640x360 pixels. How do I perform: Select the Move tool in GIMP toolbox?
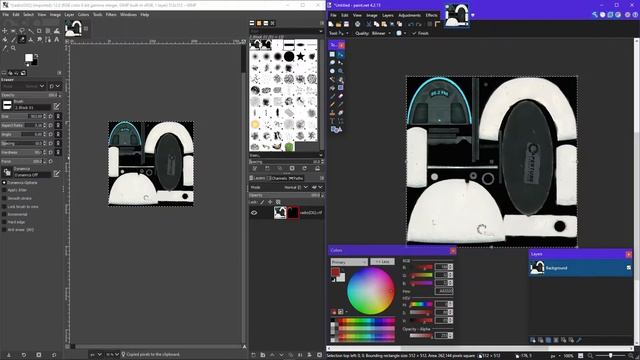click(4, 31)
